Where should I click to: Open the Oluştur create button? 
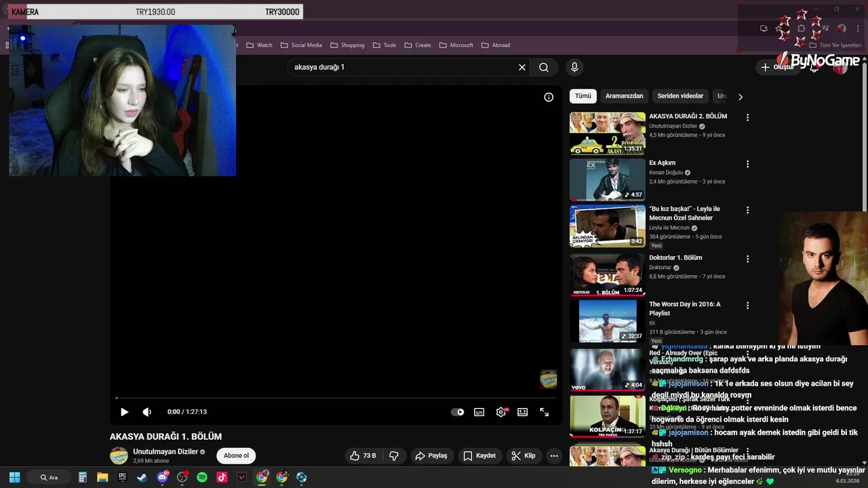tap(777, 67)
